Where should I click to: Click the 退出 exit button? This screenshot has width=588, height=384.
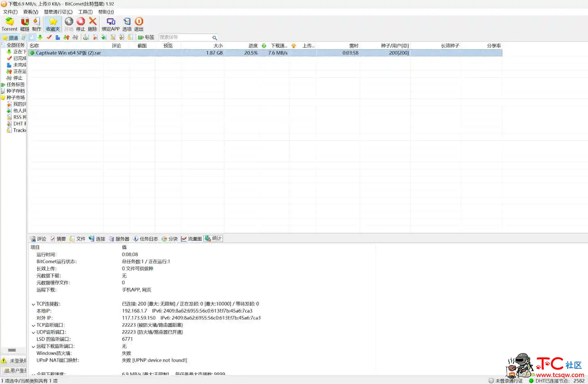tap(139, 24)
